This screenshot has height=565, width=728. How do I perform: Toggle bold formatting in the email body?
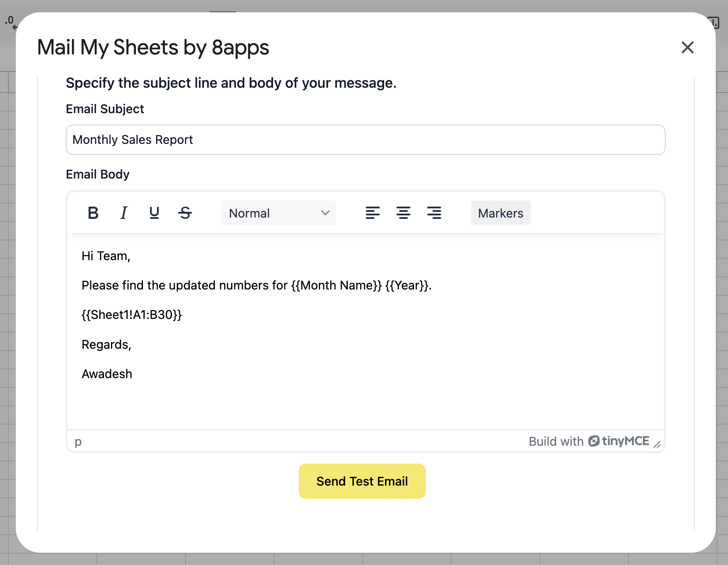(x=93, y=213)
